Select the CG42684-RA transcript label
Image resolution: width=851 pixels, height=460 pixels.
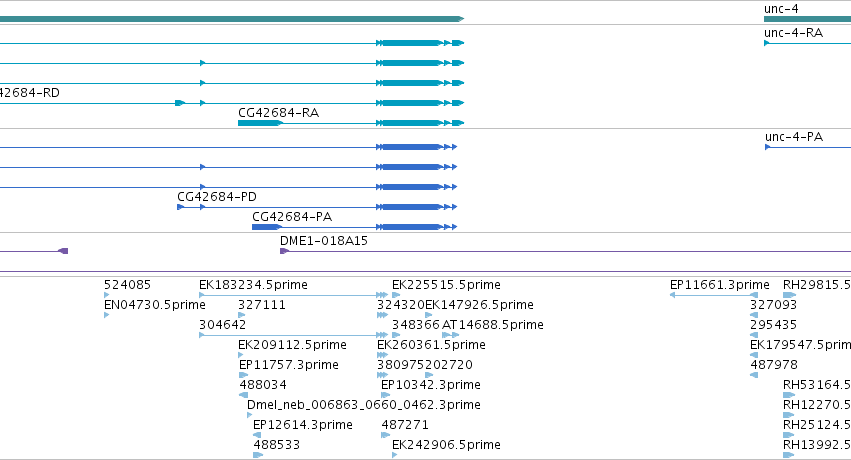coord(278,113)
